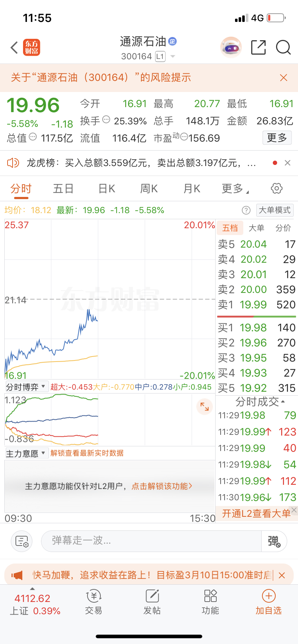Tap the 弹幕走一波 input field
Image resolution: width=298 pixels, height=644 pixels.
pyautogui.click(x=151, y=541)
